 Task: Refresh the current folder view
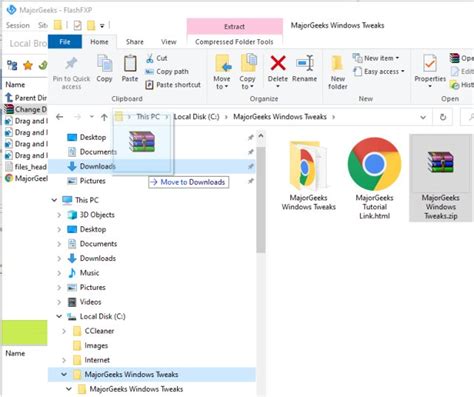[443, 117]
